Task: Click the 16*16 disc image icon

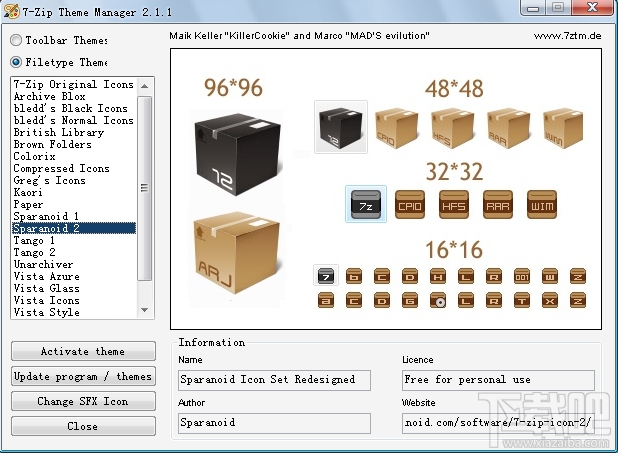Action: point(438,300)
